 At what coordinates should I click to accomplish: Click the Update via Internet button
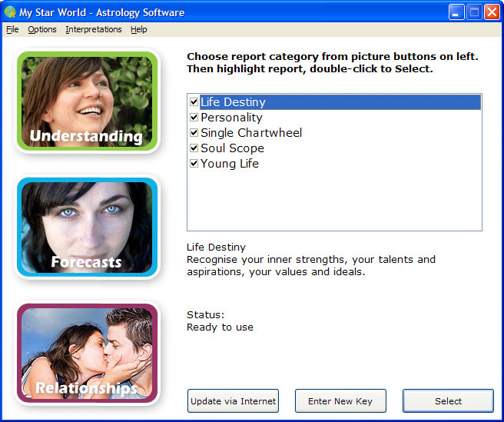pos(233,401)
